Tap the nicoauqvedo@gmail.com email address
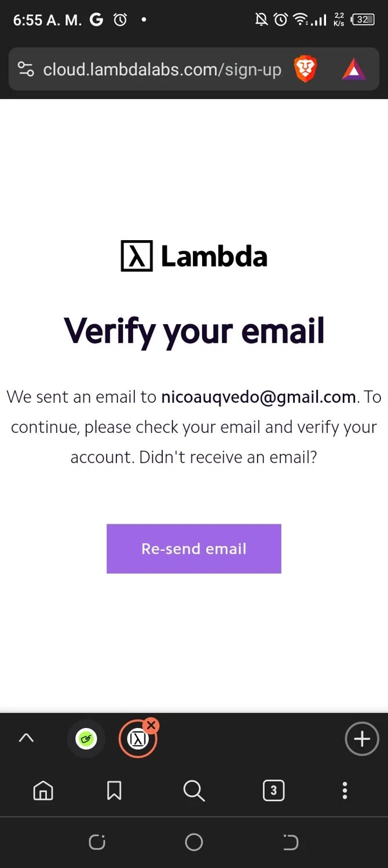The height and width of the screenshot is (868, 388). 258,397
